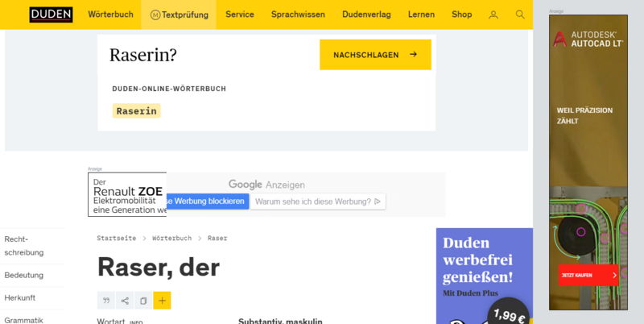Click Weil Präzision zählt ad text

[584, 115]
